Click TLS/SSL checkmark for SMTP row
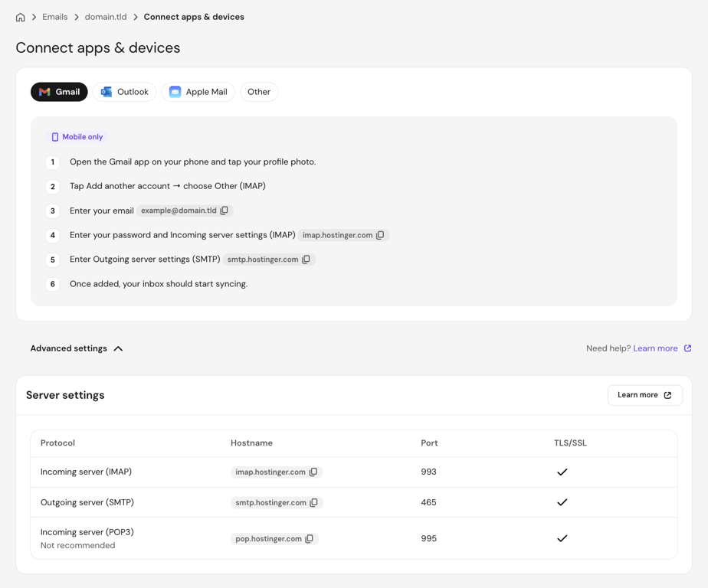708x588 pixels. 562,502
